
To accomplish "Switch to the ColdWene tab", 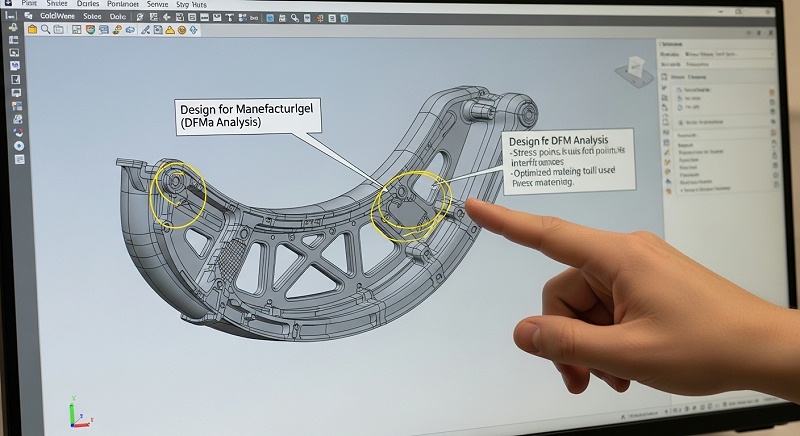I will pos(57,16).
